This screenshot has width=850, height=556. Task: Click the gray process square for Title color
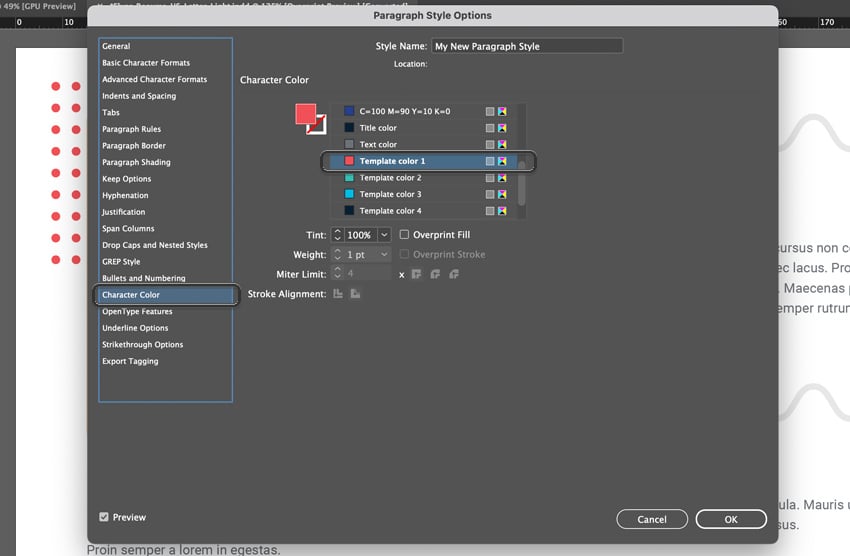coord(490,128)
